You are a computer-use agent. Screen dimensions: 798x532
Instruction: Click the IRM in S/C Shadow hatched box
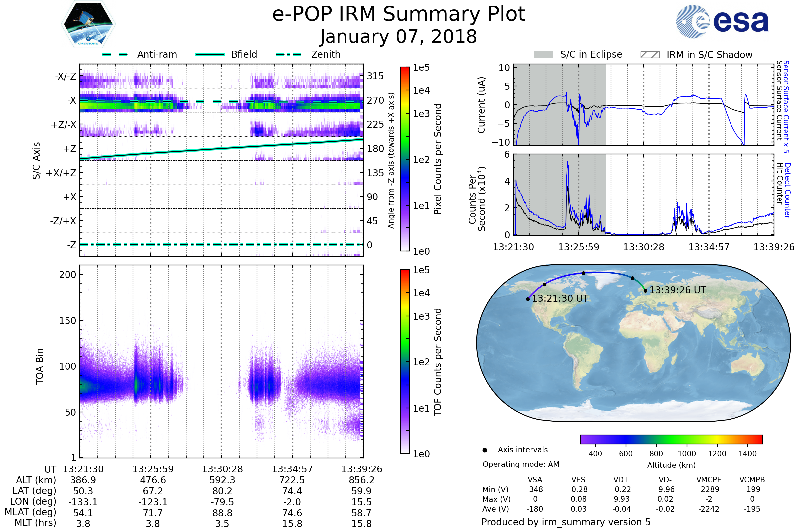click(650, 55)
